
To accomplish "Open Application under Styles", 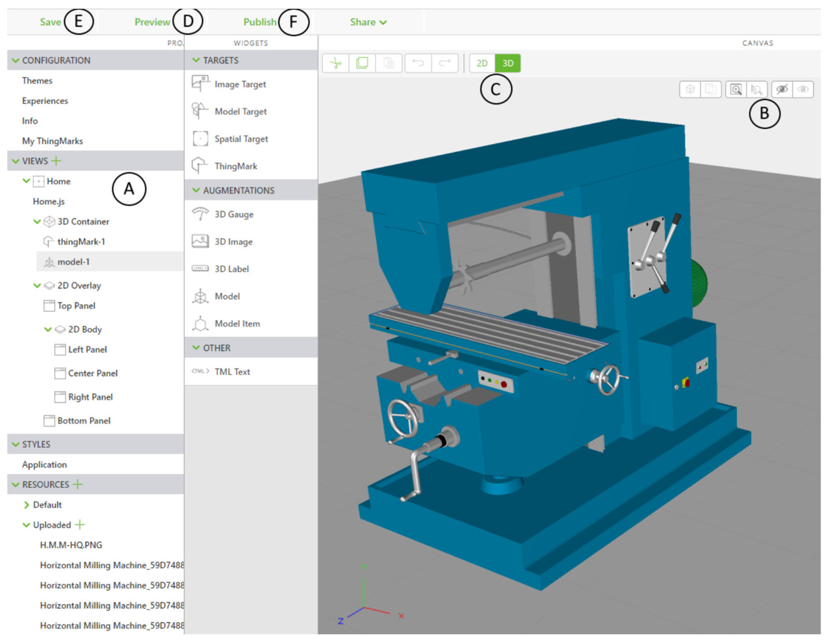I will pyautogui.click(x=44, y=464).
